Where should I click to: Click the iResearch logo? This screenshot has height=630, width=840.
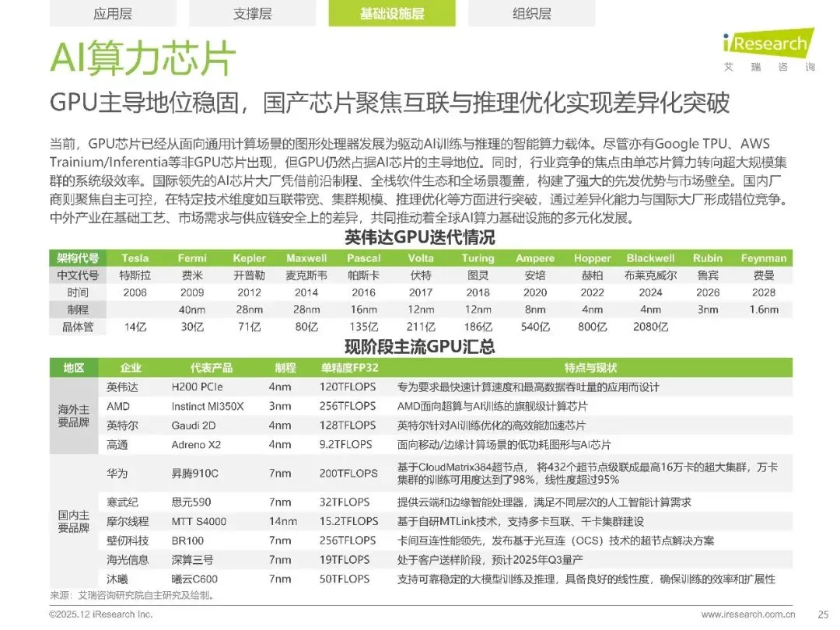click(768, 49)
